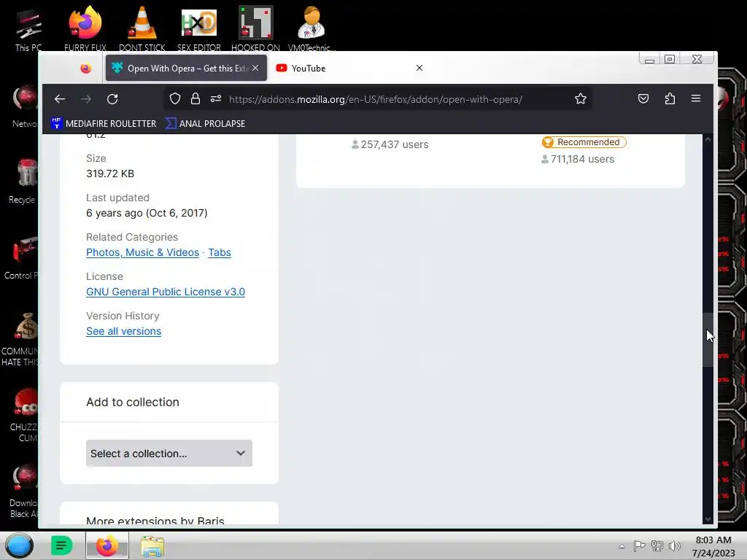The height and width of the screenshot is (560, 747).
Task: Click Firefox taskbar button
Action: click(x=107, y=545)
